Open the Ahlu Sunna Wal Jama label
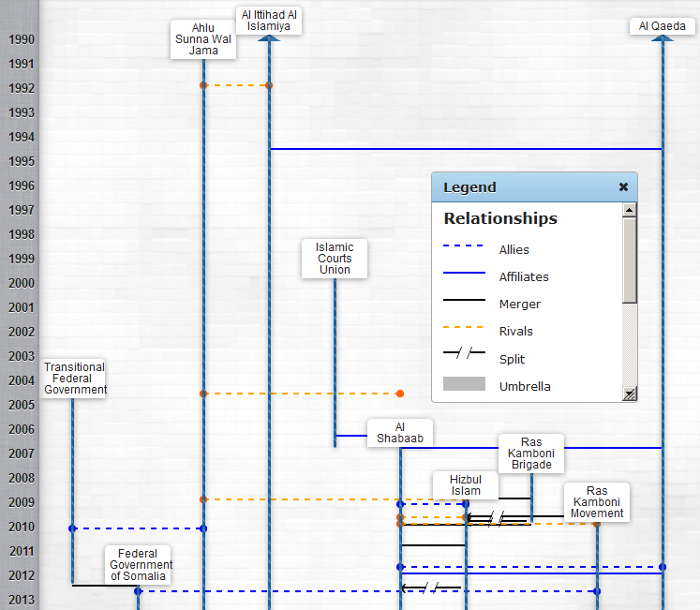Viewport: 700px width, 610px height. pos(203,39)
